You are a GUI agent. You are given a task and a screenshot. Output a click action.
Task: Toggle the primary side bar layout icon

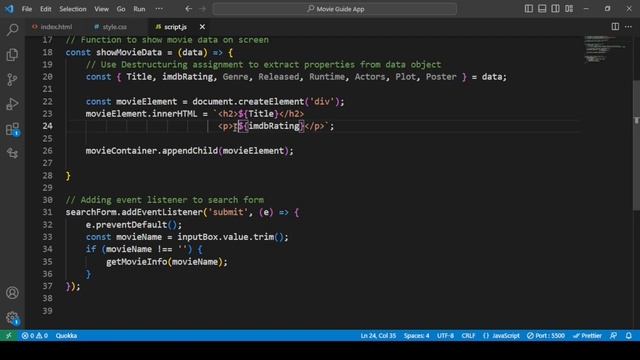pos(529,9)
